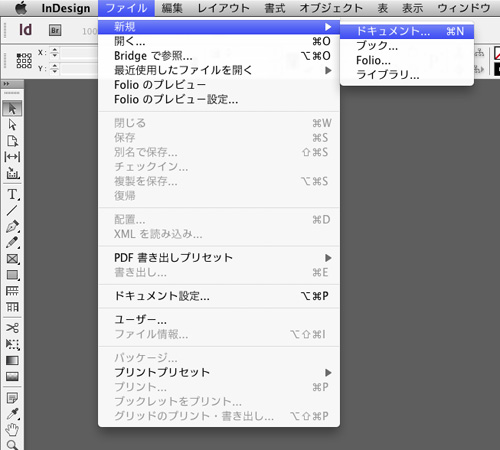Select the Free Transform tool

(x=12, y=344)
